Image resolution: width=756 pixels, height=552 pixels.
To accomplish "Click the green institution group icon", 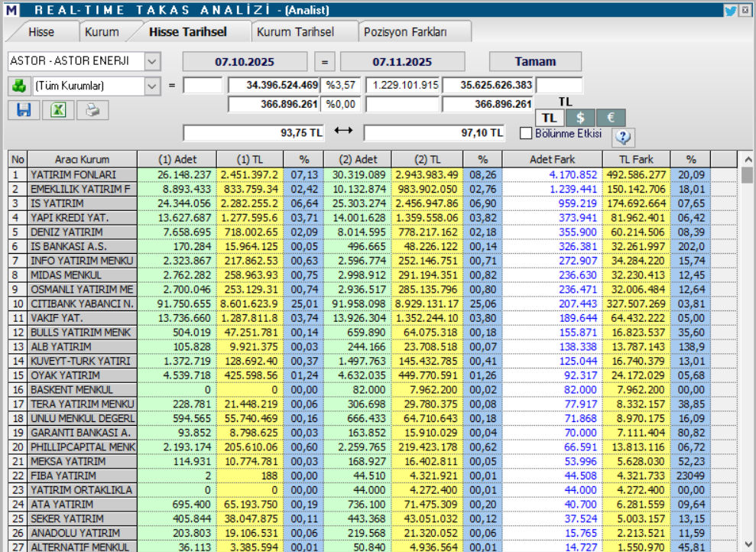I will coord(18,86).
